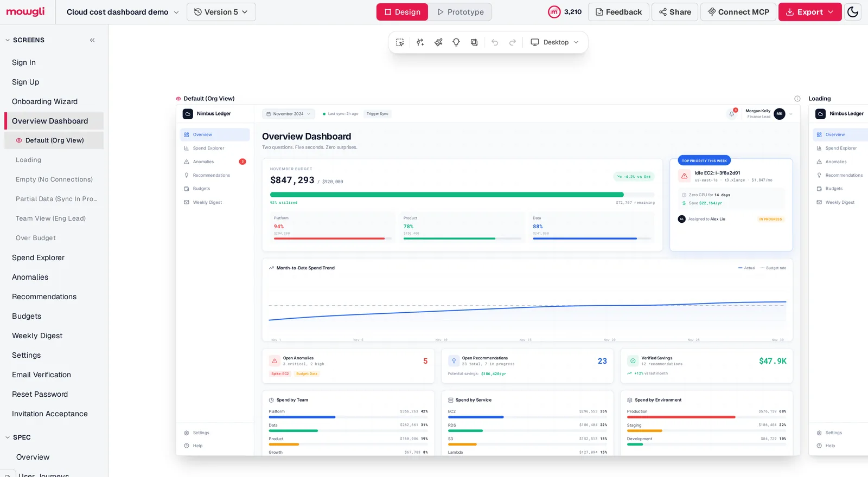Collapse the Screens sidebar double-chevron
868x477 pixels.
point(92,40)
